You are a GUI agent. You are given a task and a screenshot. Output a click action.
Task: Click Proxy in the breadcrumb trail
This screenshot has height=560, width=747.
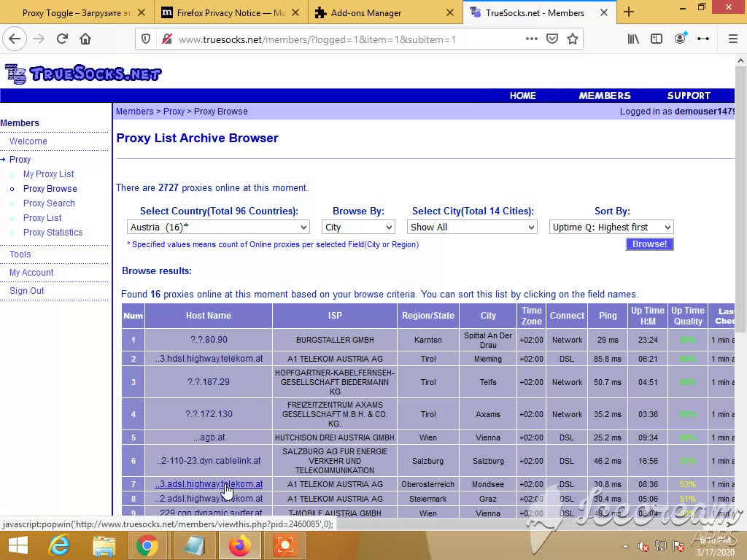[174, 112]
